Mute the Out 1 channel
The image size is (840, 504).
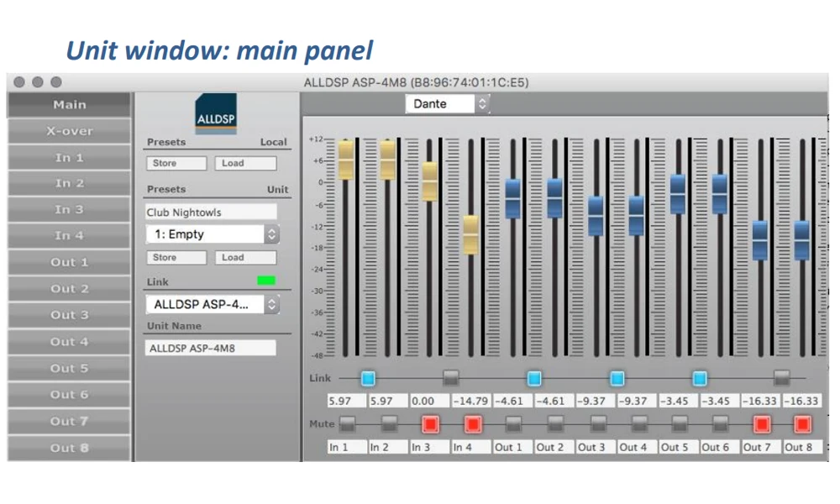513,424
